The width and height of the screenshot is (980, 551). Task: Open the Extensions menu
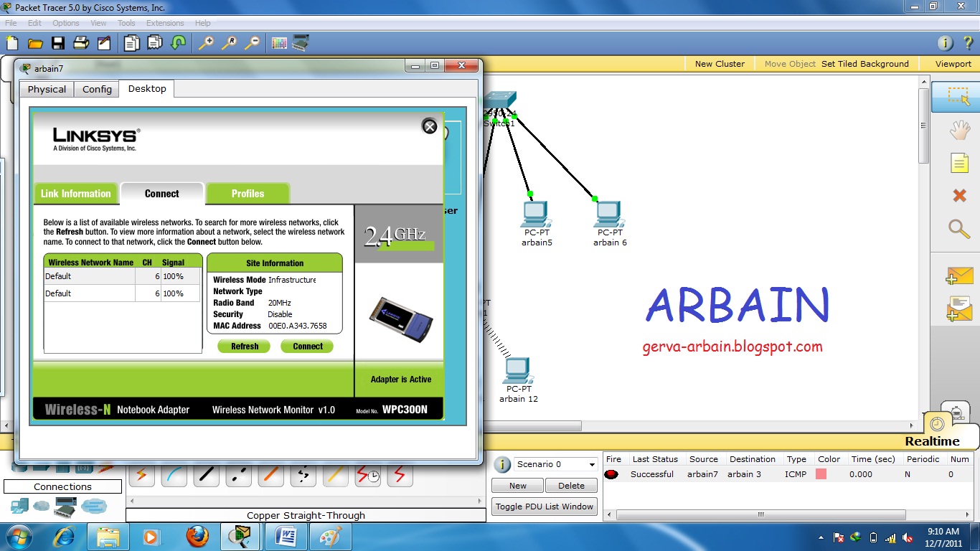[165, 23]
